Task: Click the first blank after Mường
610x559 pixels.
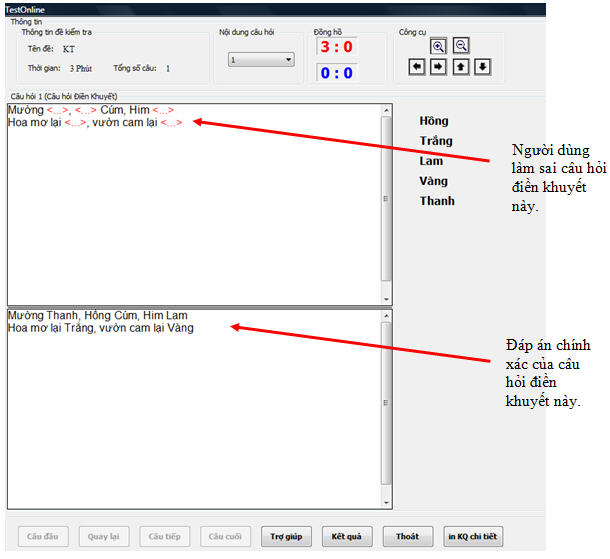Action: coord(57,110)
